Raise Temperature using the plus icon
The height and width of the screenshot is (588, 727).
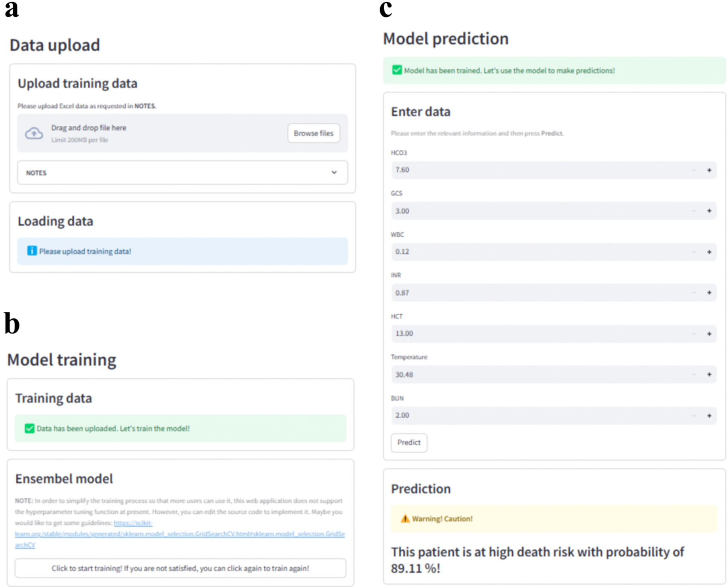709,374
